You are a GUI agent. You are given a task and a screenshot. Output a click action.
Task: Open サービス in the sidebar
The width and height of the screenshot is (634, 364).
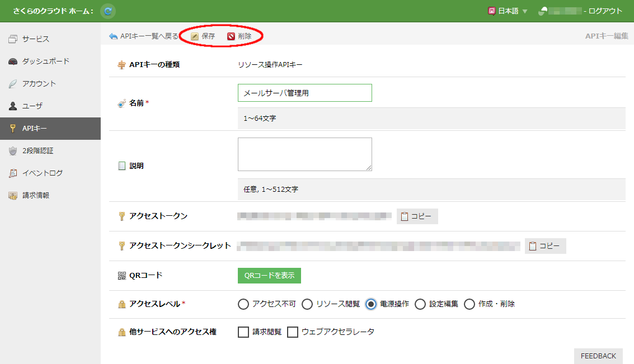[36, 39]
